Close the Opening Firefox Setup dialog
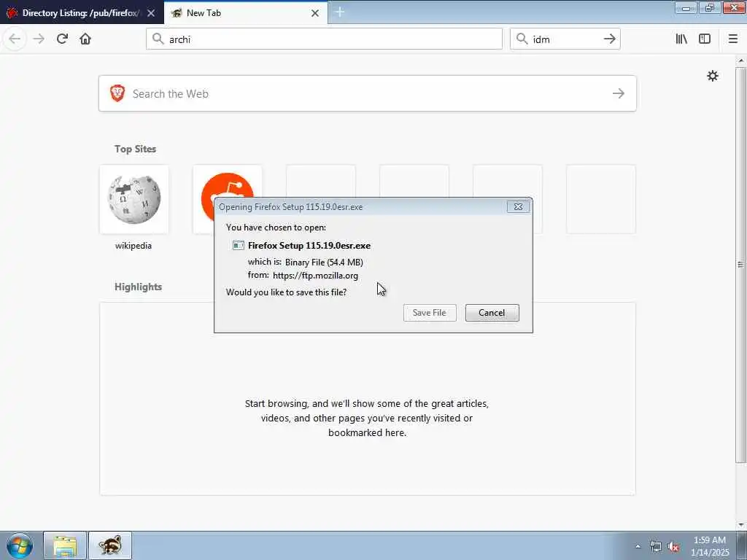The image size is (747, 560). pos(518,206)
